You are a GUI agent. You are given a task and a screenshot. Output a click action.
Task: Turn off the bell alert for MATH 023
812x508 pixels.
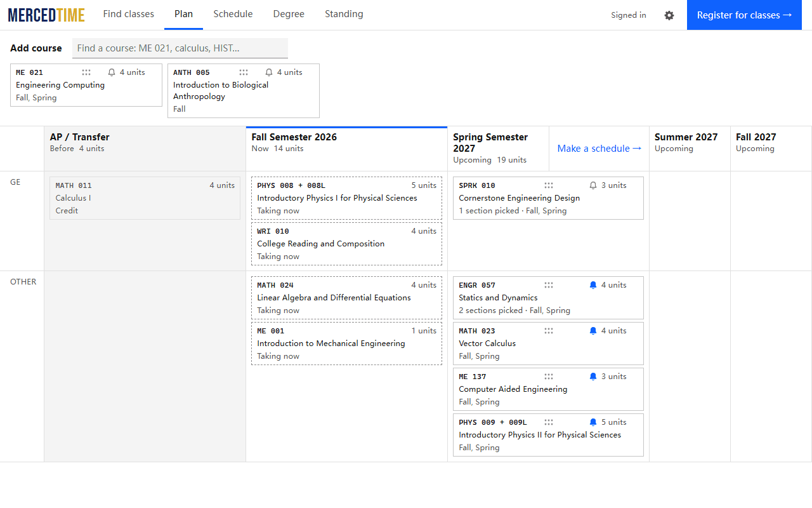click(x=593, y=331)
